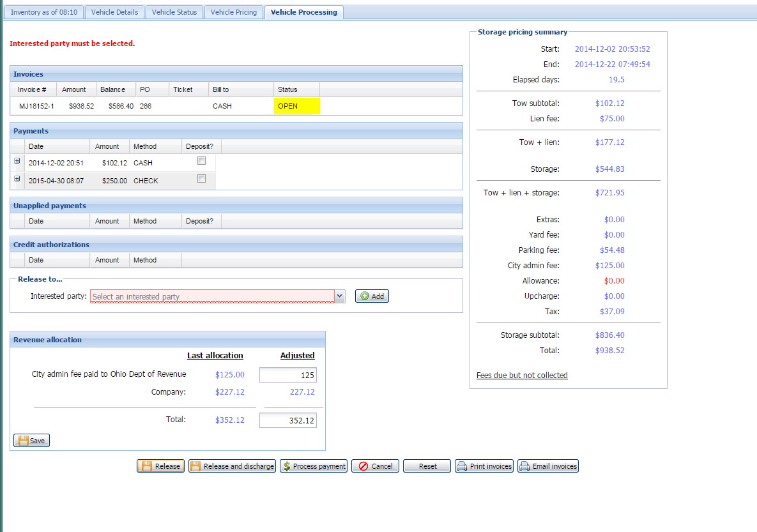Expand the 2014-12-02 CASH payment row

tap(17, 161)
